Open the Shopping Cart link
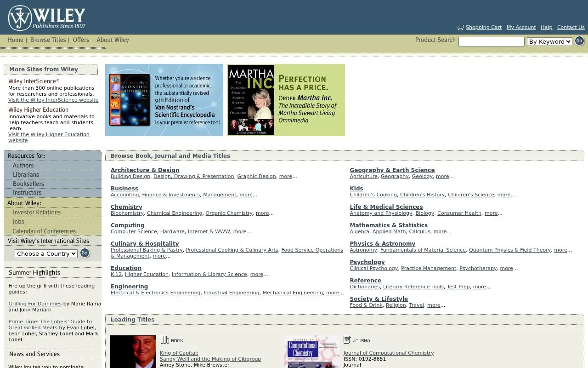The image size is (588, 368). point(484,27)
